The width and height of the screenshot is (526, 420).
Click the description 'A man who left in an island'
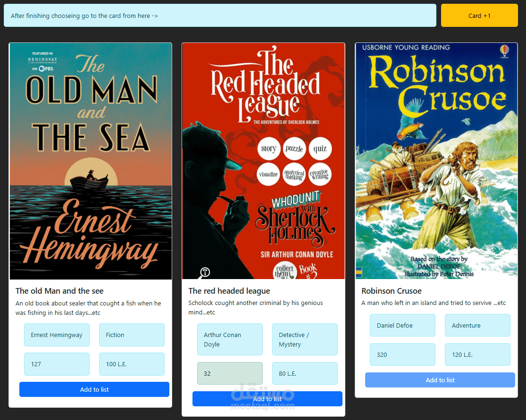pos(434,303)
